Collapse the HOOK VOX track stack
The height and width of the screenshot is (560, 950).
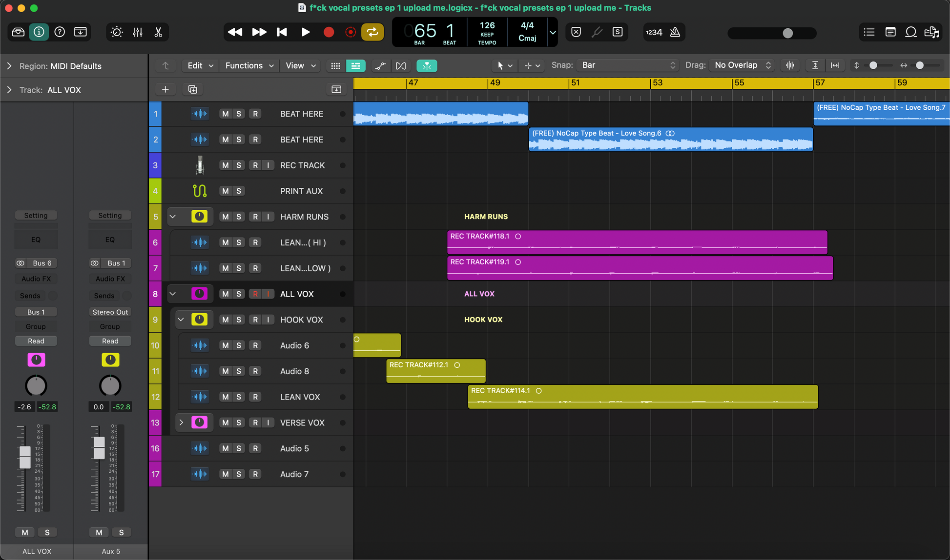[x=181, y=320]
